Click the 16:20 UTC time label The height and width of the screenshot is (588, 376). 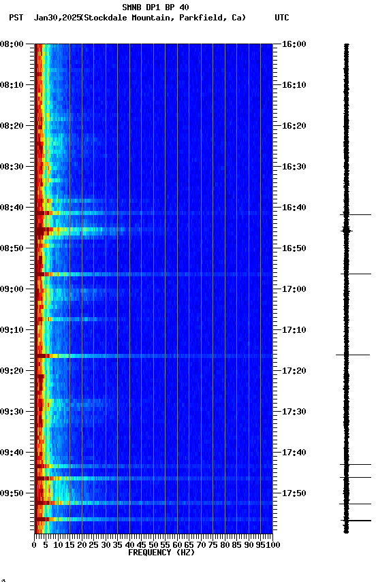point(294,126)
